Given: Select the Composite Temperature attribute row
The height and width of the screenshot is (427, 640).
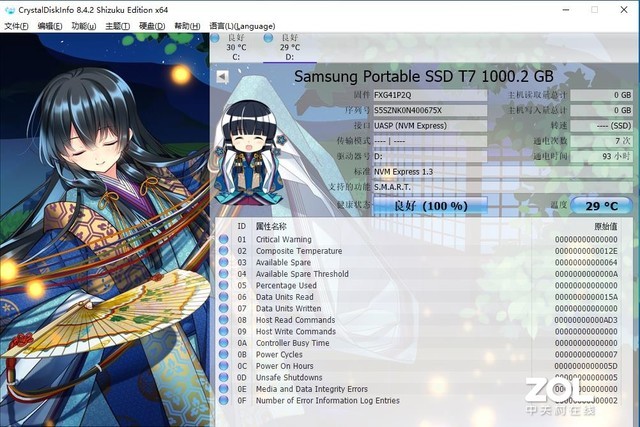Looking at the screenshot, I should [x=418, y=251].
